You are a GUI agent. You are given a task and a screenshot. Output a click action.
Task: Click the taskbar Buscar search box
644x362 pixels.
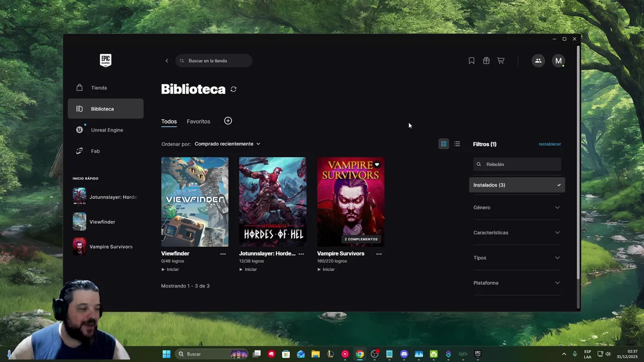212,354
